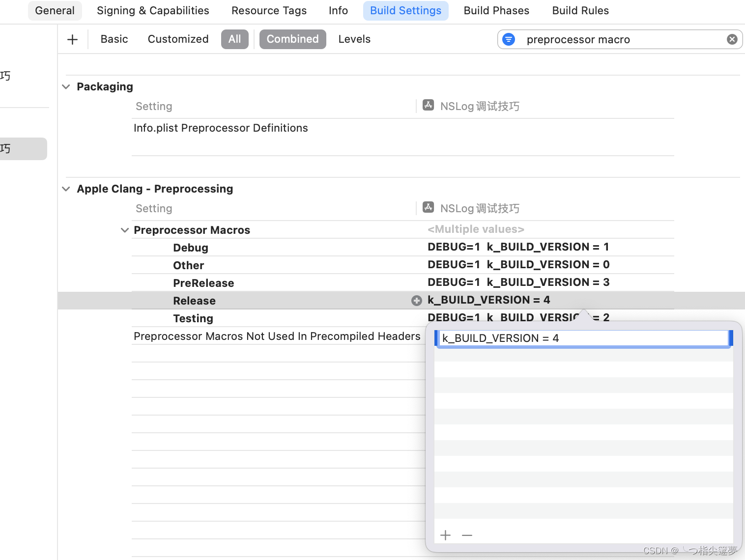Click the Release value k_BUILD_VERSION = 4
The width and height of the screenshot is (745, 560).
click(x=489, y=300)
